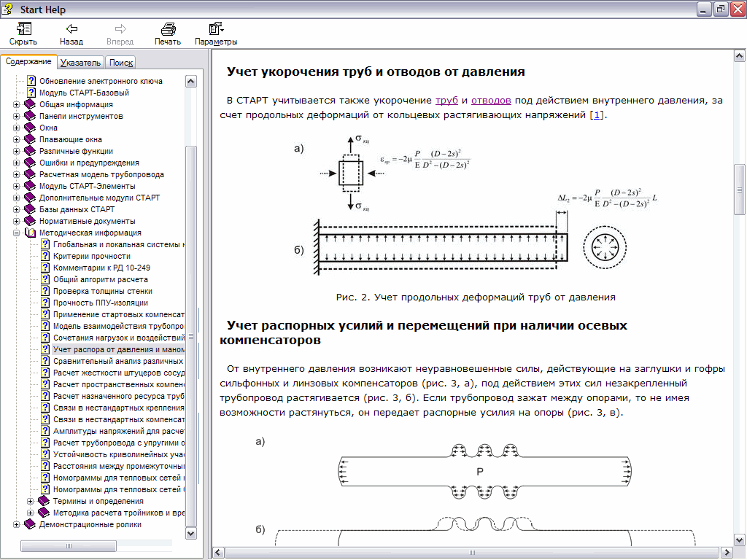747x560 pixels.
Task: Click the contents tree vertical scroll thumb
Action: point(190,336)
